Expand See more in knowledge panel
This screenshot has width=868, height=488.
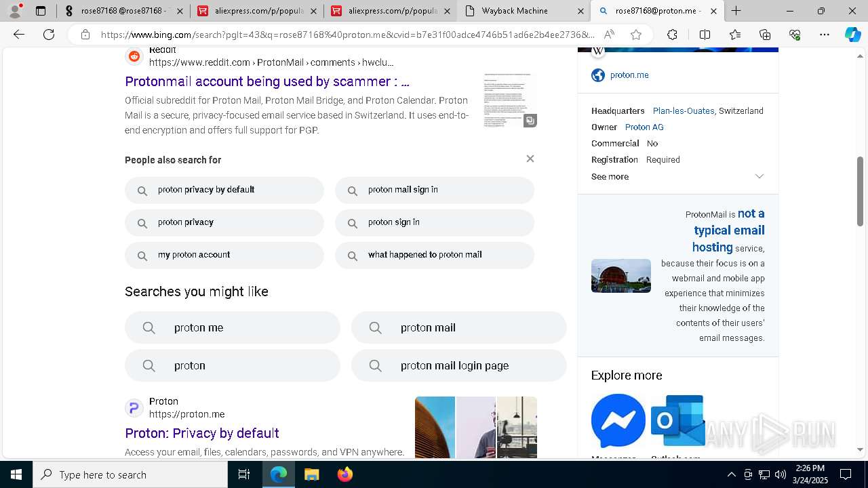[x=678, y=176]
